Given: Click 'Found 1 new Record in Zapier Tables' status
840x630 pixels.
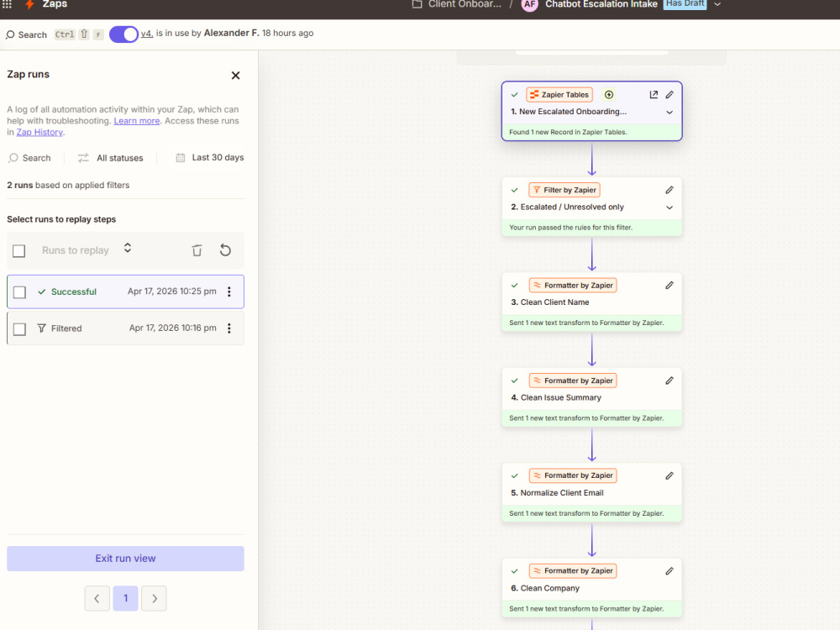Looking at the screenshot, I should click(x=592, y=133).
